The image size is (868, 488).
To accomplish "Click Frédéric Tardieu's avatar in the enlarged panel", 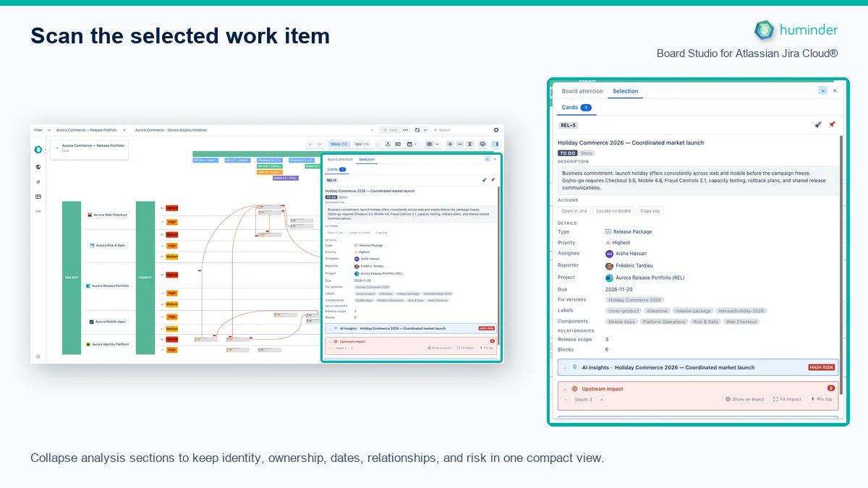I will click(609, 266).
